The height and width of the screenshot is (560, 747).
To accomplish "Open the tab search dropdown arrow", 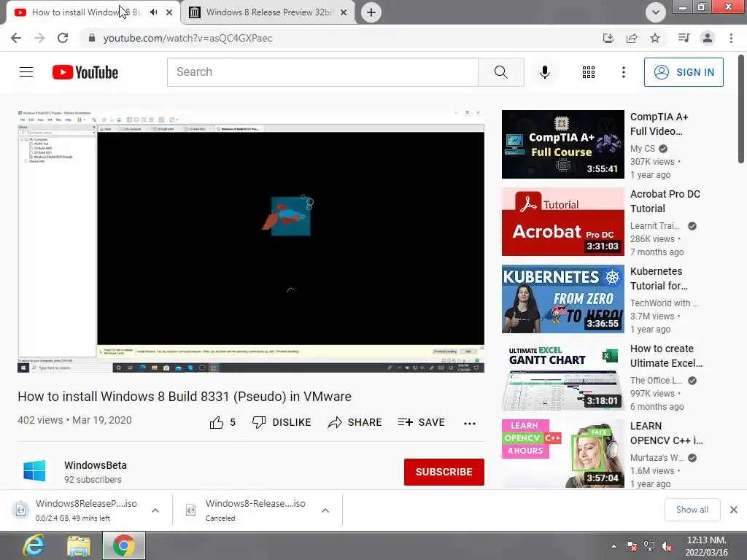I will tap(656, 12).
